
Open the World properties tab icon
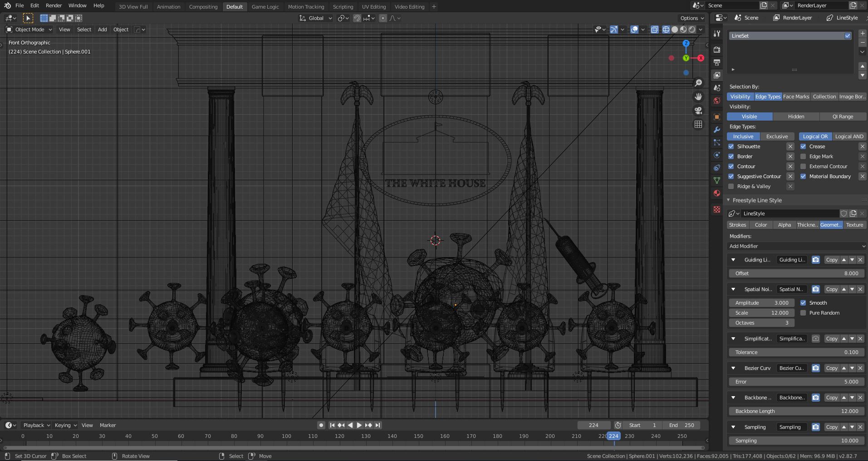717,101
